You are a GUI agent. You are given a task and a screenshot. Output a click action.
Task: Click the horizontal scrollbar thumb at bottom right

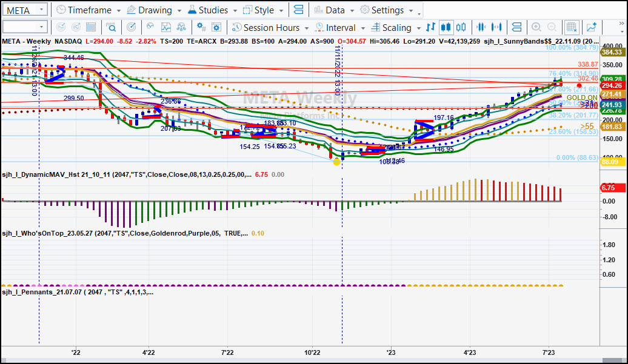point(612,360)
